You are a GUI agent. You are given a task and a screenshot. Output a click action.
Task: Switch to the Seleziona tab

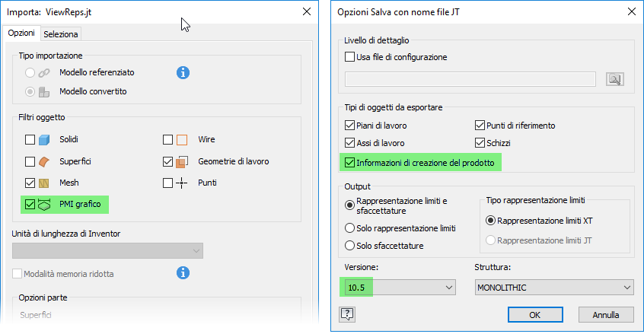click(61, 34)
